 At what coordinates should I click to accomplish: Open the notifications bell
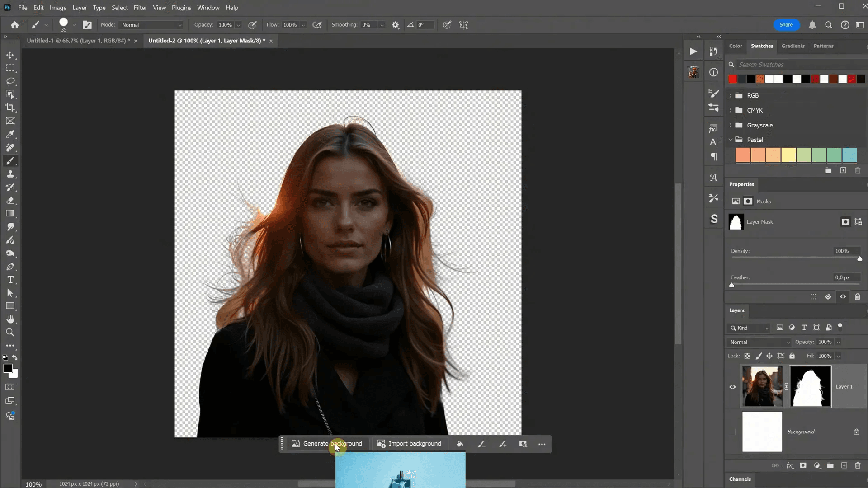click(x=812, y=25)
